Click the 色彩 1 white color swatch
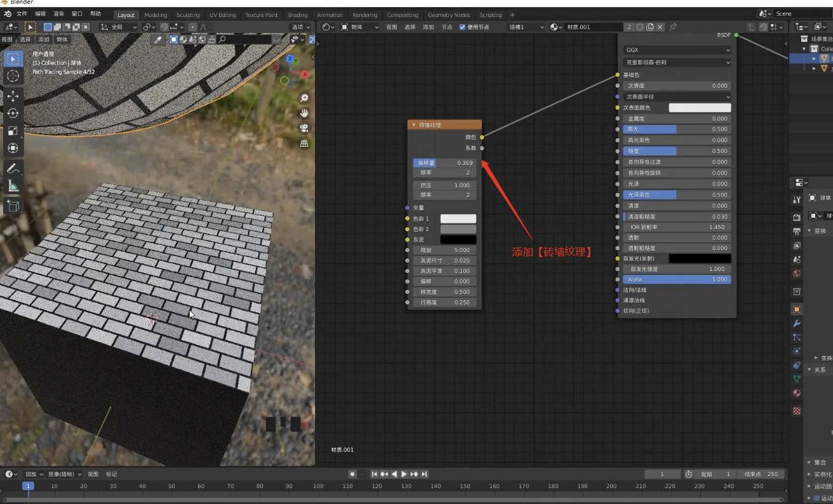833x504 pixels. point(458,218)
